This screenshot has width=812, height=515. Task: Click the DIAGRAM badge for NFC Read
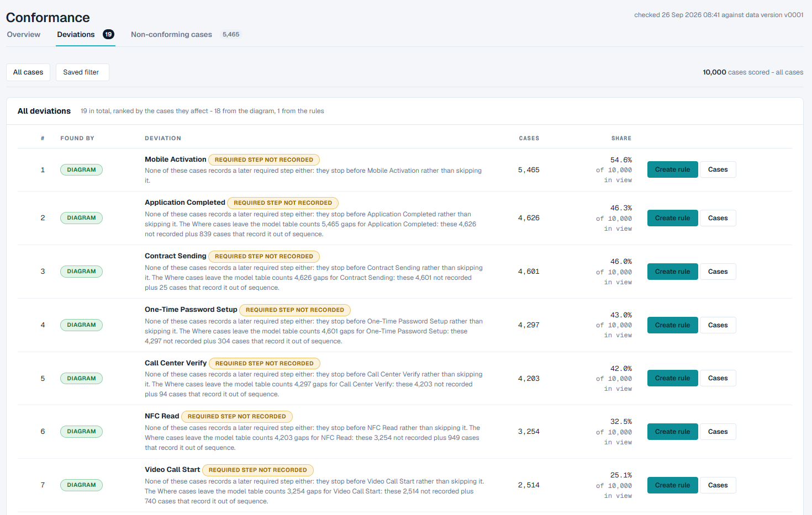81,432
